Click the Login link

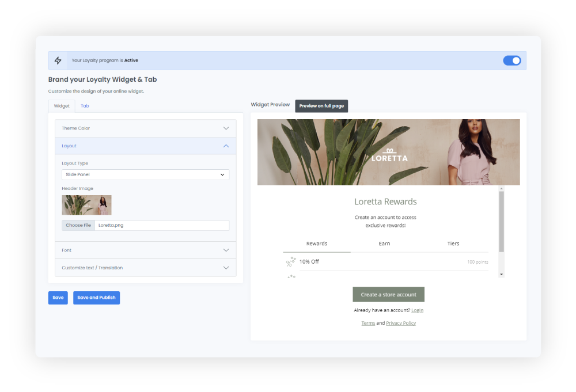417,310
